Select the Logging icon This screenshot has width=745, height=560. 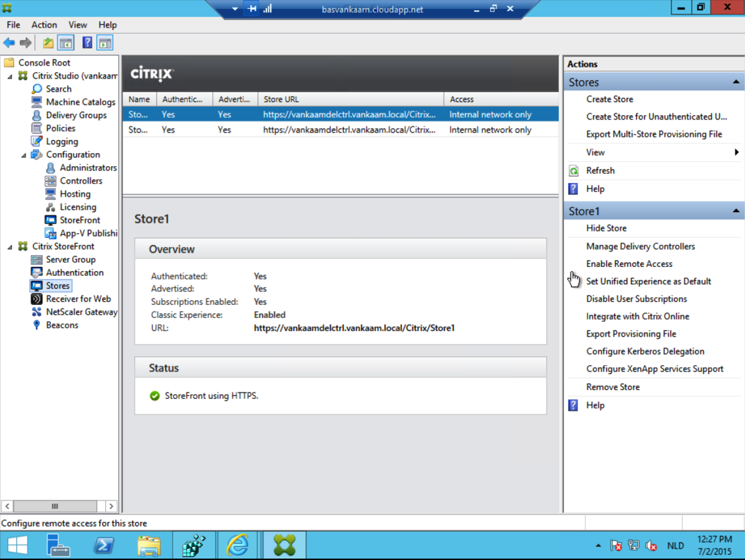pos(37,141)
